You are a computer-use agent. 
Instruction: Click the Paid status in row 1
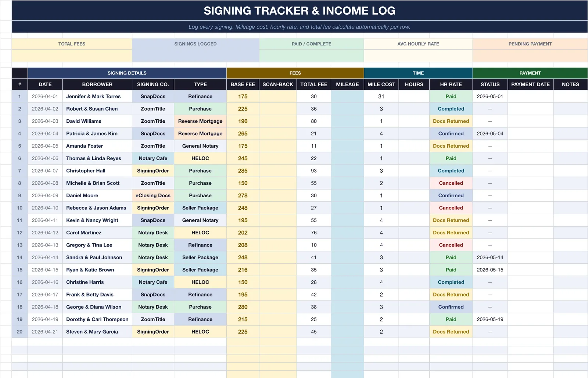(451, 97)
